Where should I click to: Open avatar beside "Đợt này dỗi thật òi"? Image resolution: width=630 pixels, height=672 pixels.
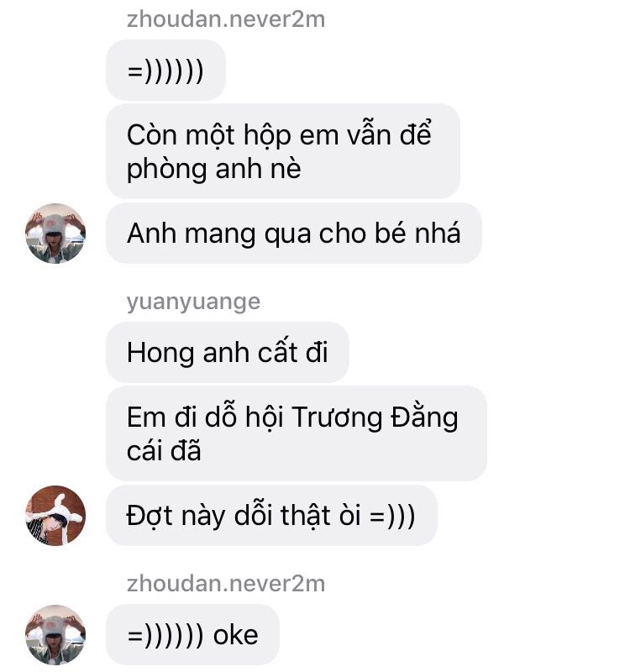click(55, 515)
